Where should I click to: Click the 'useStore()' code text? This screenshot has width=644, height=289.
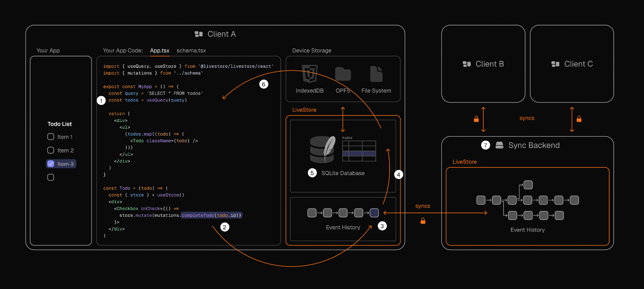tap(171, 195)
